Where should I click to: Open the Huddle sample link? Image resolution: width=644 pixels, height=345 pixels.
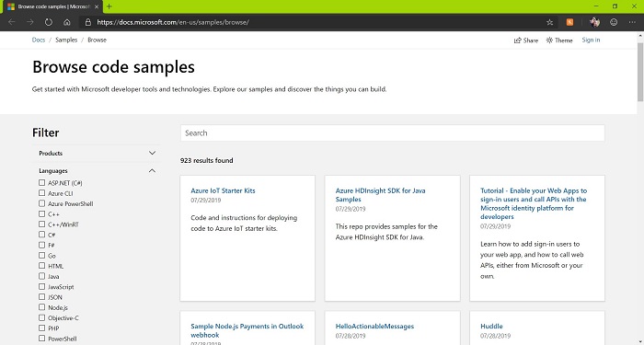point(491,327)
